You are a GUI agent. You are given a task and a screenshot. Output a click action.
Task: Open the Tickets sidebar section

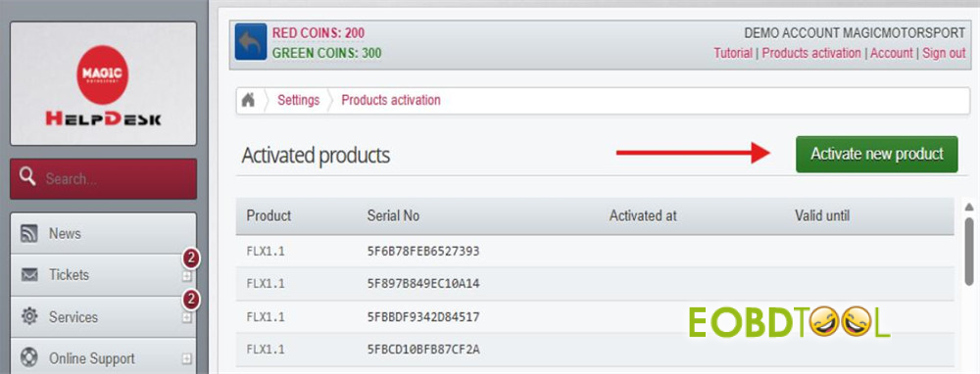pos(103,275)
